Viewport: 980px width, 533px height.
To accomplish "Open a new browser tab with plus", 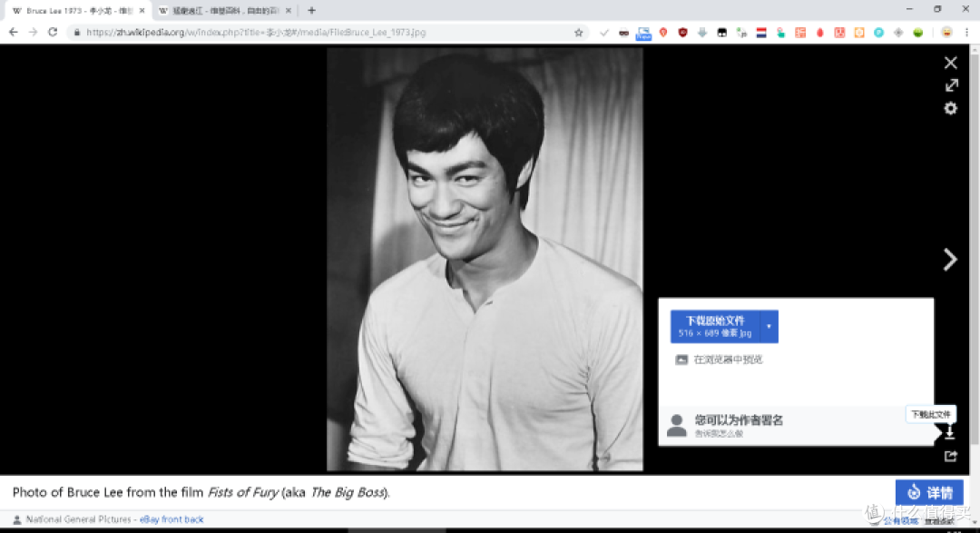I will 311,11.
